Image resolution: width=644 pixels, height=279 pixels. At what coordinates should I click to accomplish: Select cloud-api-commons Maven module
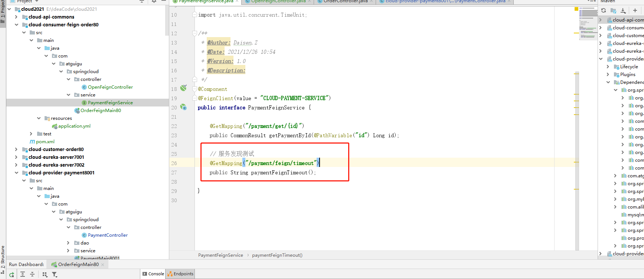point(625,20)
